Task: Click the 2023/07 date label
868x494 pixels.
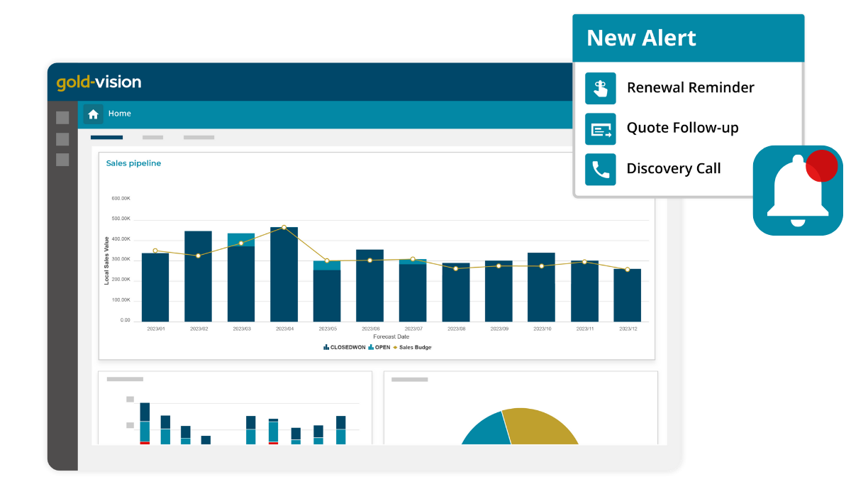Action: (x=413, y=329)
